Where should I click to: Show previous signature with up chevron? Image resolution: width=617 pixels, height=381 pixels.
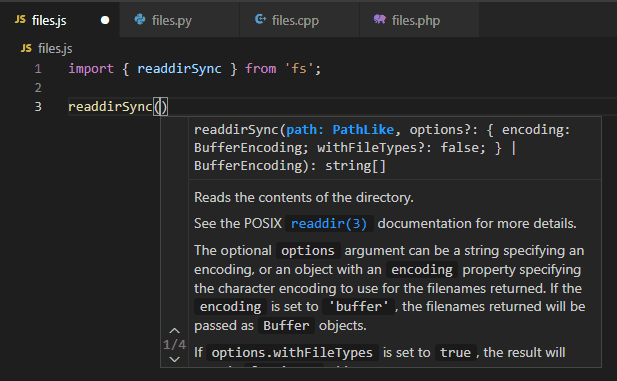(174, 331)
